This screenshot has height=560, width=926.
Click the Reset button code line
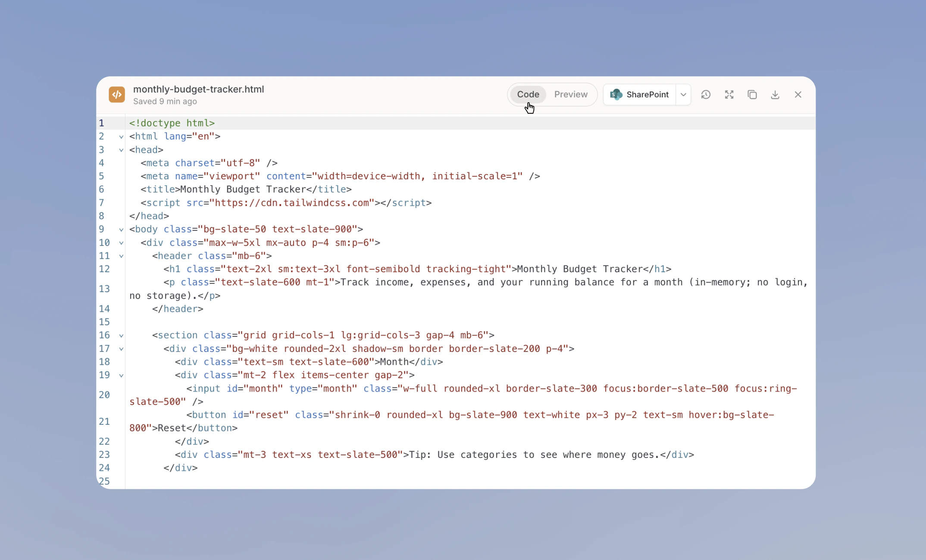tap(451, 421)
